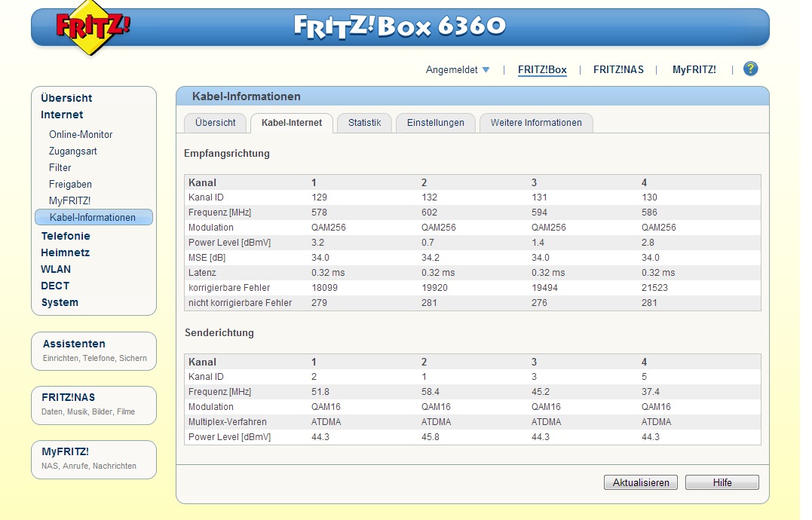This screenshot has width=812, height=520.
Task: Expand the Heimnetz menu section
Action: click(x=65, y=252)
